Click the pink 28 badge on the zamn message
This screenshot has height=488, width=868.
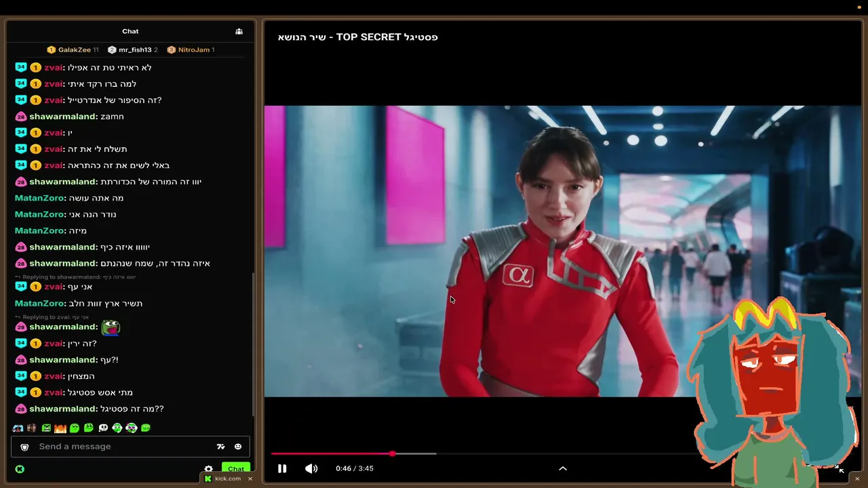20,117
